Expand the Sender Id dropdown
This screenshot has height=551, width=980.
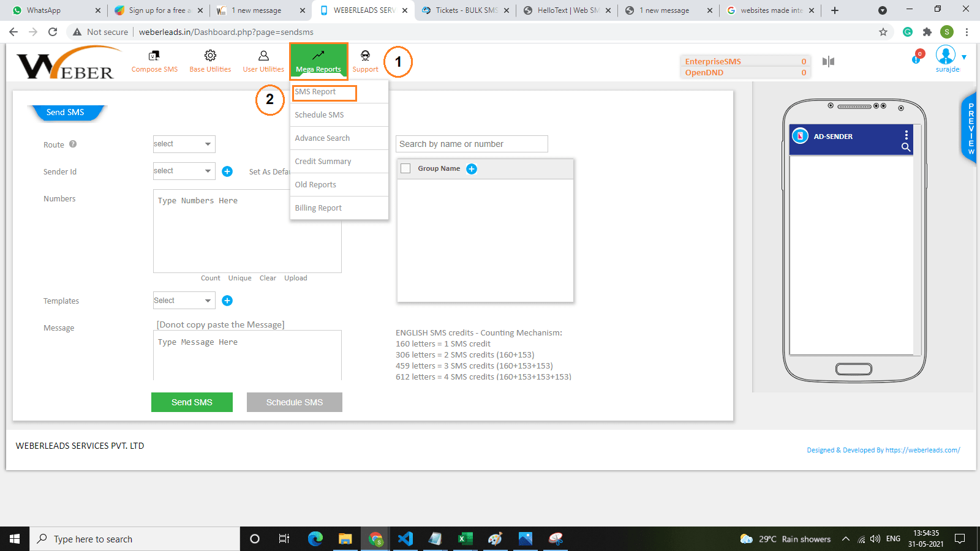[x=184, y=171]
